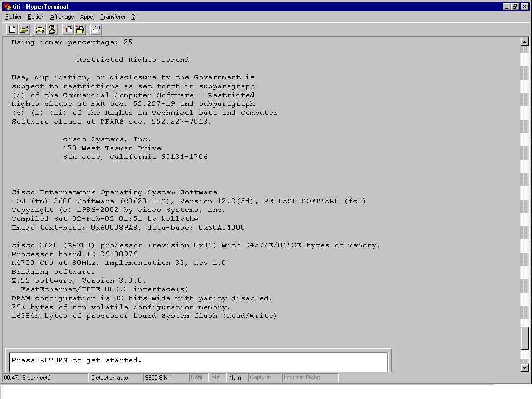
Task: Open the Transférer menu
Action: pos(113,17)
